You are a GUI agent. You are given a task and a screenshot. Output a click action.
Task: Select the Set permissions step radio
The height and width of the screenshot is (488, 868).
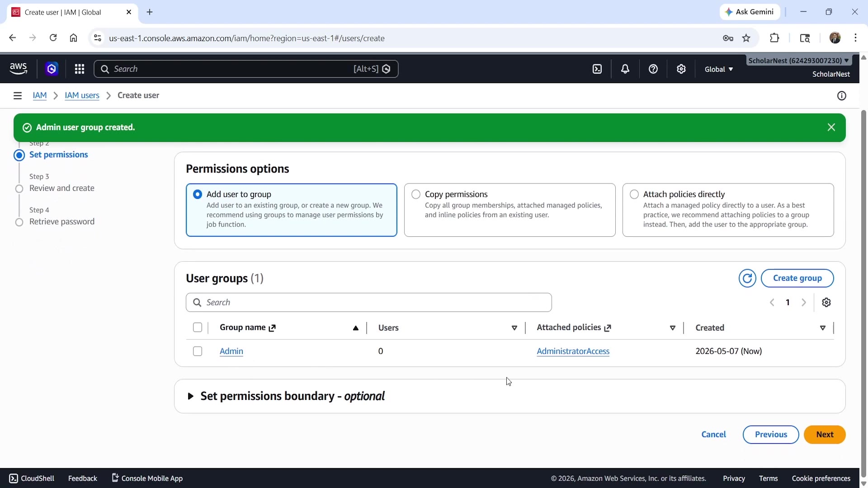click(x=19, y=155)
